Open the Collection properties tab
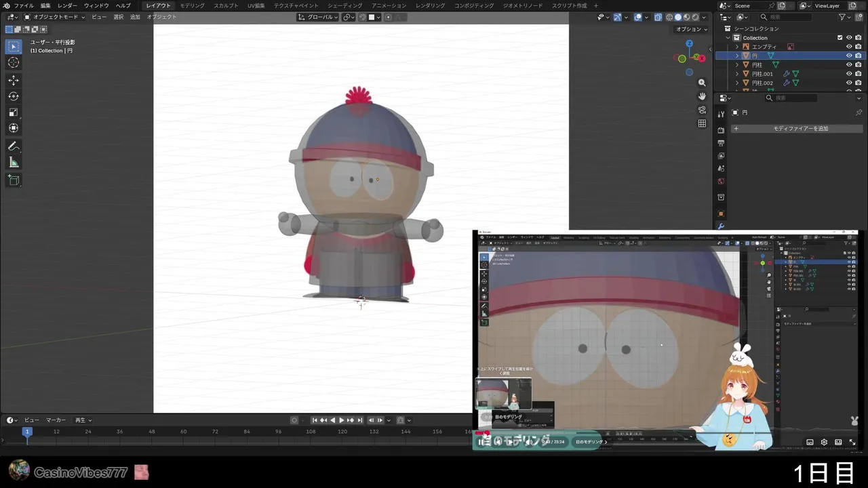The width and height of the screenshot is (868, 488). [x=721, y=197]
